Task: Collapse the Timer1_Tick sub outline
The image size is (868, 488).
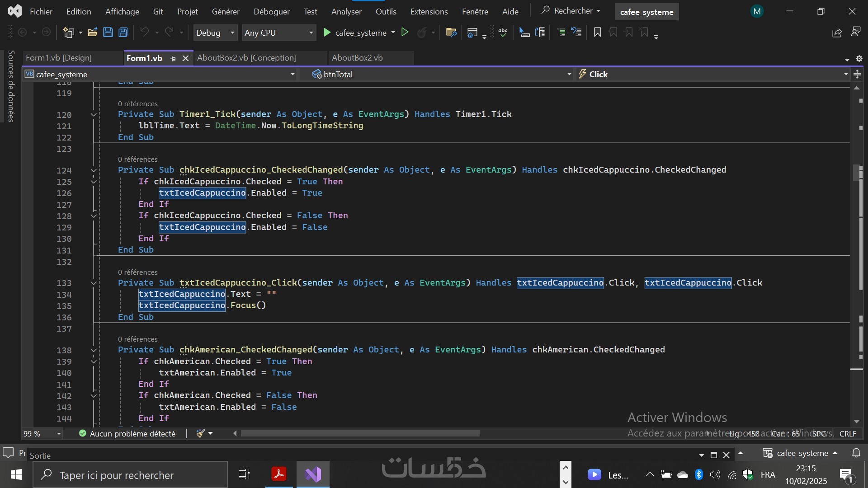Action: (94, 115)
